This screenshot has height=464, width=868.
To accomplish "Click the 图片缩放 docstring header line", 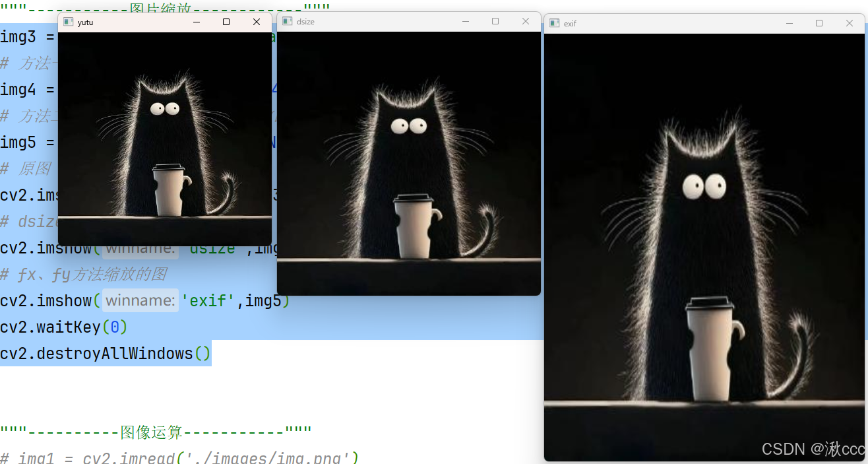I will point(165,9).
